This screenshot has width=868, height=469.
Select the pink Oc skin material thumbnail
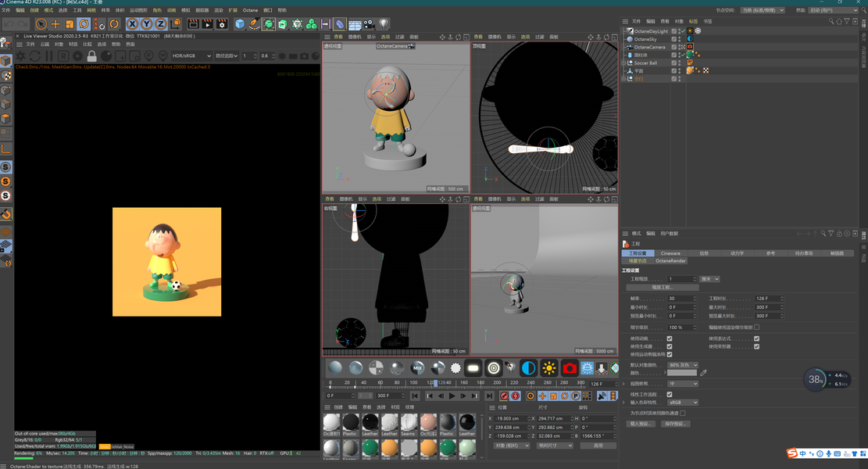point(428,422)
